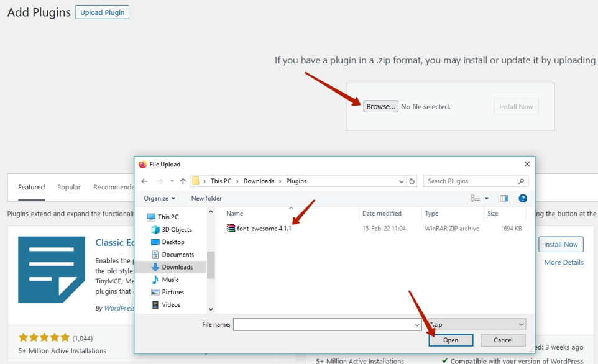The height and width of the screenshot is (364, 598).
Task: Open the dialog Help icon
Action: 523,198
